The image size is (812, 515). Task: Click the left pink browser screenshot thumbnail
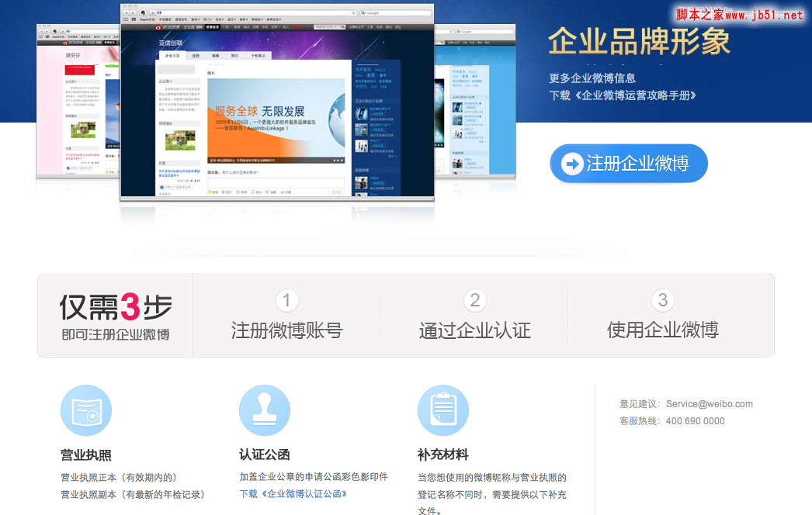coord(78,100)
